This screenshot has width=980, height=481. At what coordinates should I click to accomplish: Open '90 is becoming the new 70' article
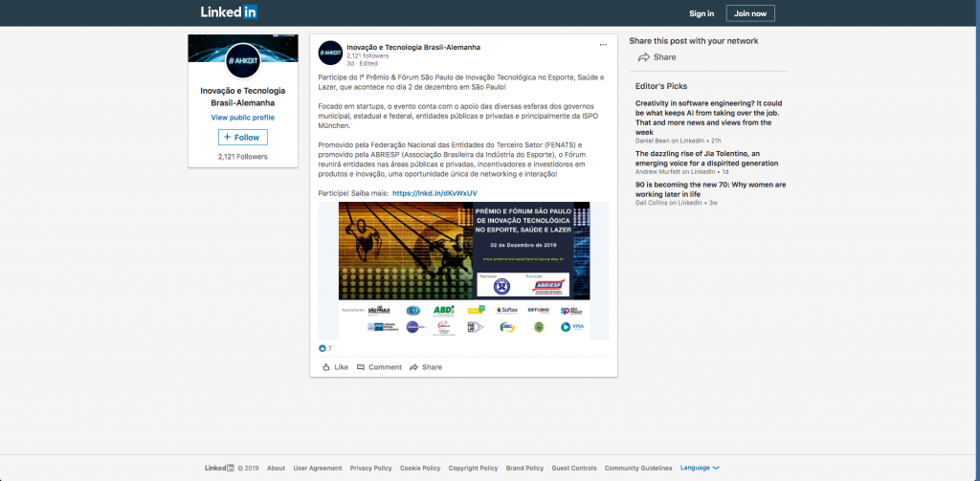(711, 190)
